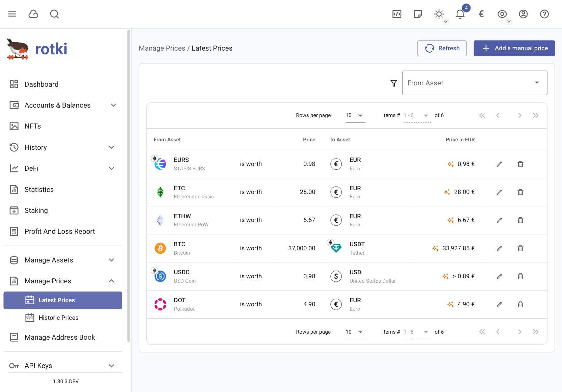Screen dimensions: 562x392
Task: Edit the ETHW price row
Action: coord(500,220)
